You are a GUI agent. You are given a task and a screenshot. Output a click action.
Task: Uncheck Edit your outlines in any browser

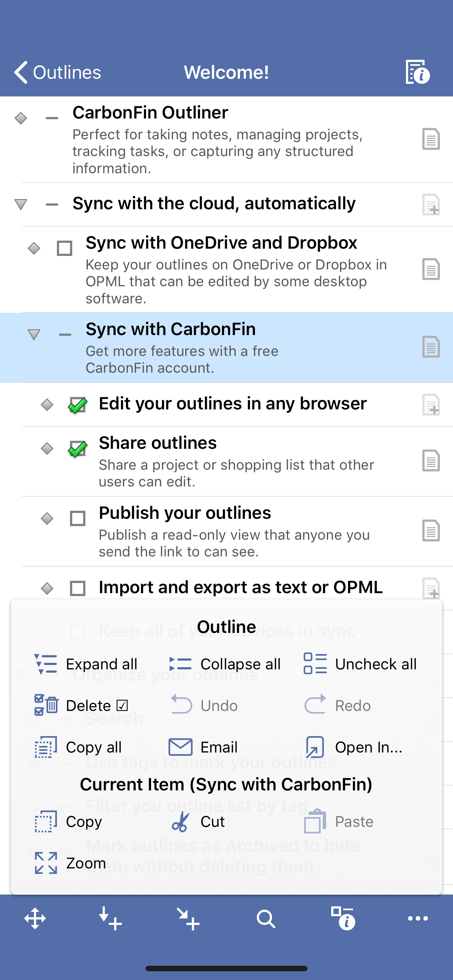(78, 404)
